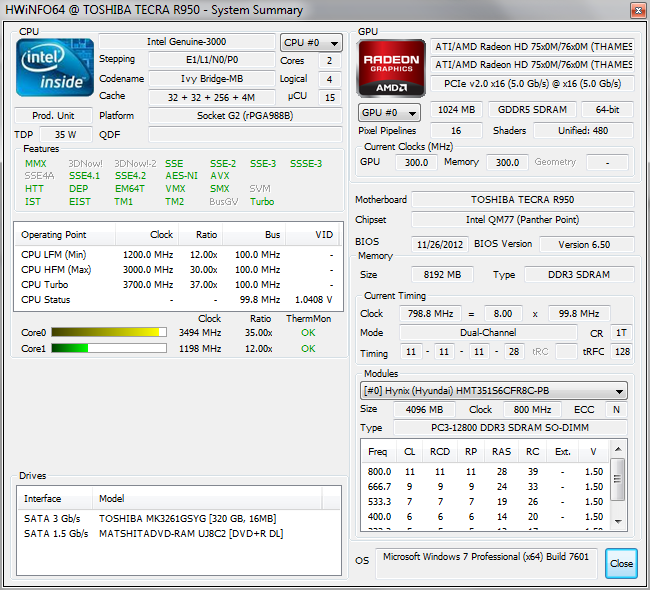
Task: Click the AMD Radeon Graphics logo
Action: pyautogui.click(x=391, y=68)
